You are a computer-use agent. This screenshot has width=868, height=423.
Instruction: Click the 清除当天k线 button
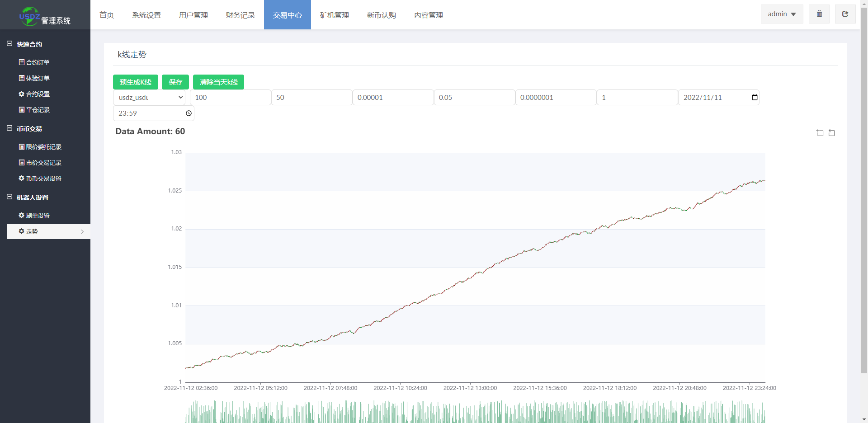[218, 82]
